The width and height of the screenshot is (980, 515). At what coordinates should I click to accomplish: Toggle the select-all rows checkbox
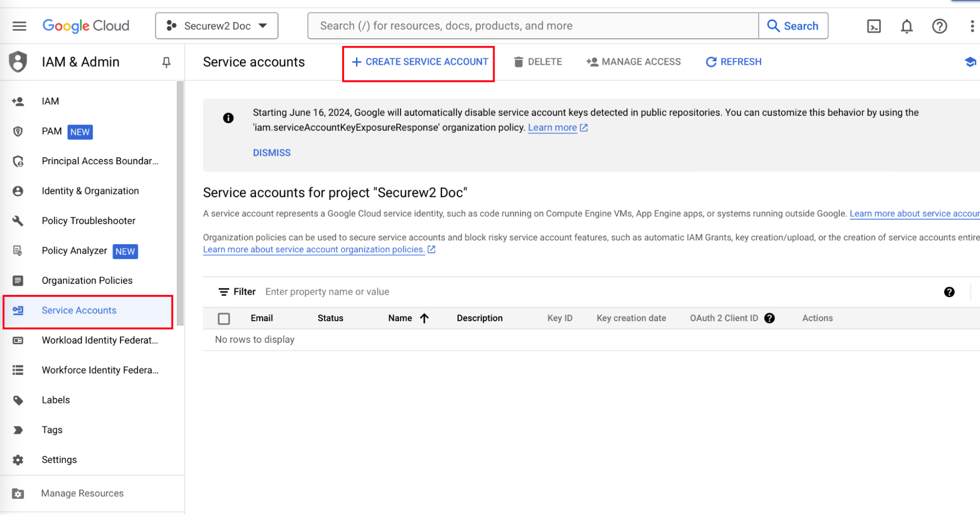pos(224,319)
